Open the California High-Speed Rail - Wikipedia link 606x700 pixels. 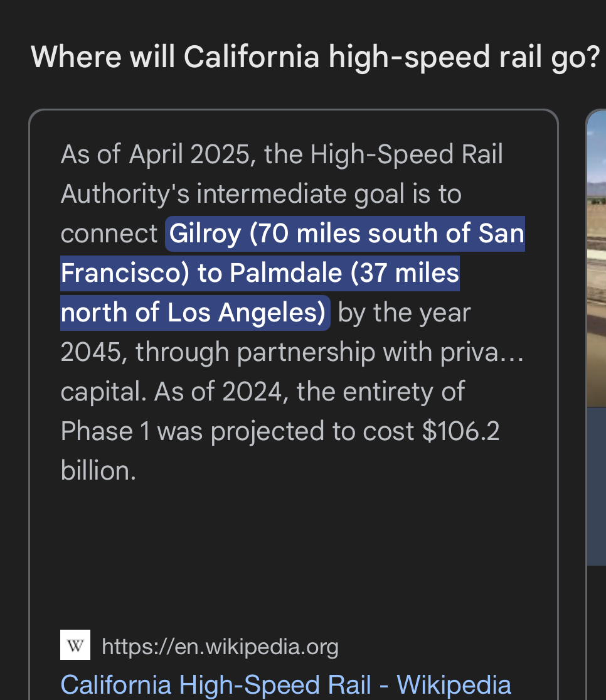point(285,685)
